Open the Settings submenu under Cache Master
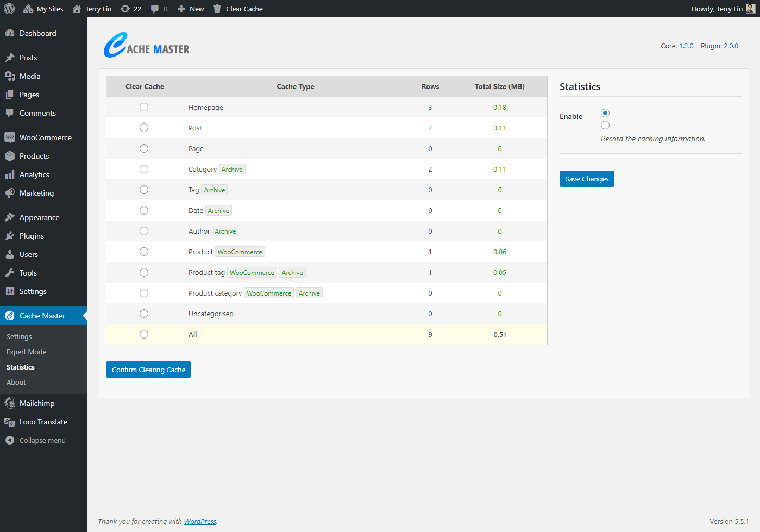 click(19, 337)
